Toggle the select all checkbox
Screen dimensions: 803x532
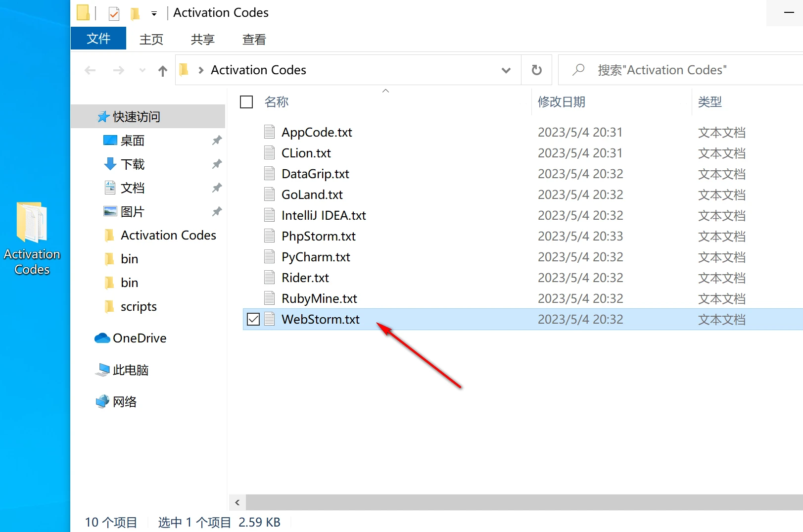click(x=246, y=102)
